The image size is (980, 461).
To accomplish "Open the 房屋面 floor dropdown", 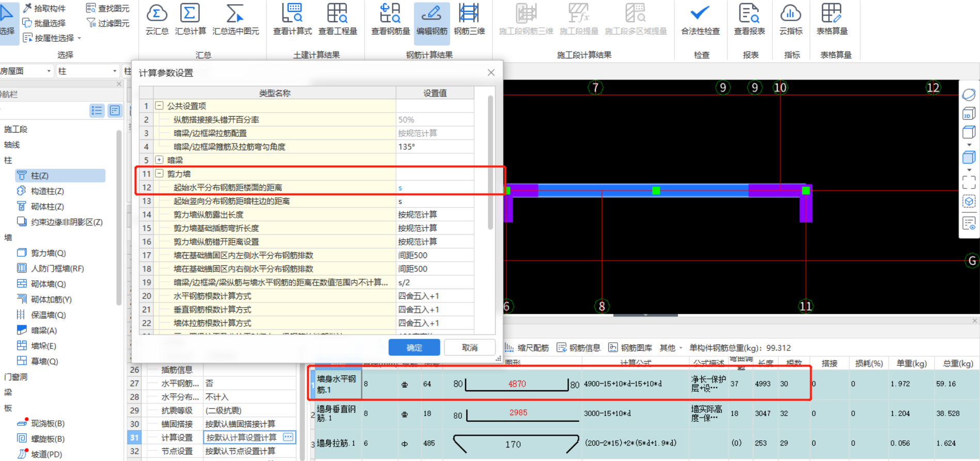I will coord(49,71).
